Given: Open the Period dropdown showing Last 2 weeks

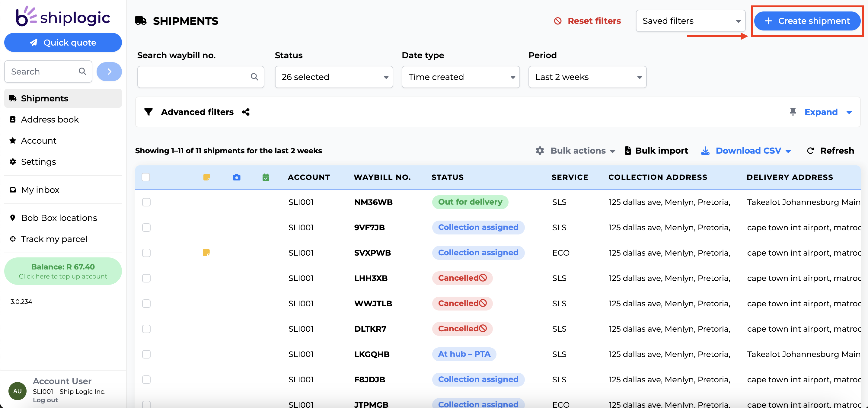Looking at the screenshot, I should pos(587,77).
